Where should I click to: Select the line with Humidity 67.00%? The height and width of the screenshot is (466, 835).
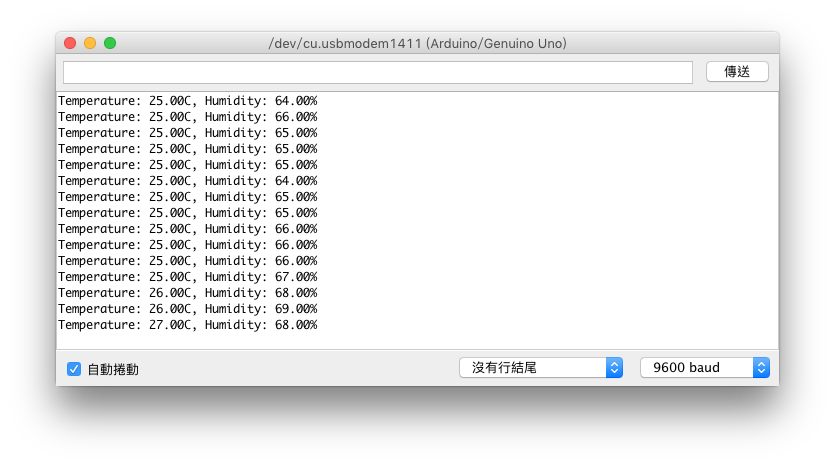187,277
